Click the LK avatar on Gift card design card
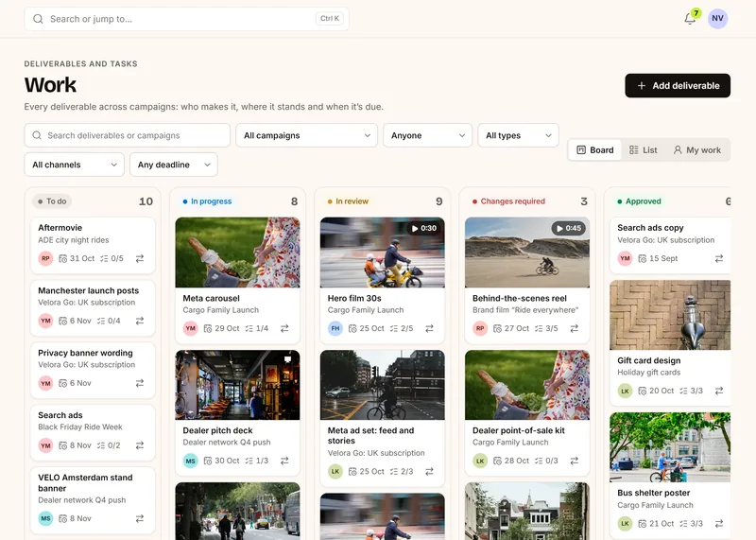This screenshot has width=756, height=540. pyautogui.click(x=625, y=391)
